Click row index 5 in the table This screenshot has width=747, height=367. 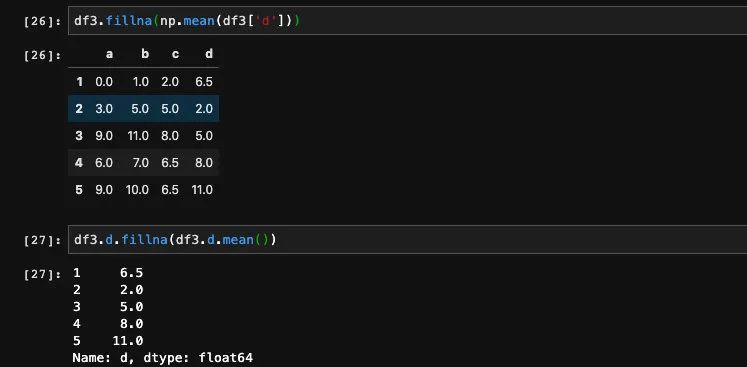(79, 190)
